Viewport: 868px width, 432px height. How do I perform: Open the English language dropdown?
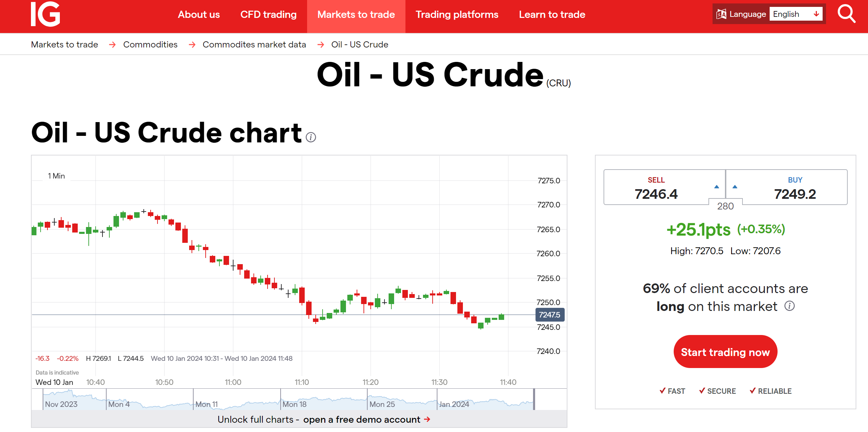click(795, 14)
